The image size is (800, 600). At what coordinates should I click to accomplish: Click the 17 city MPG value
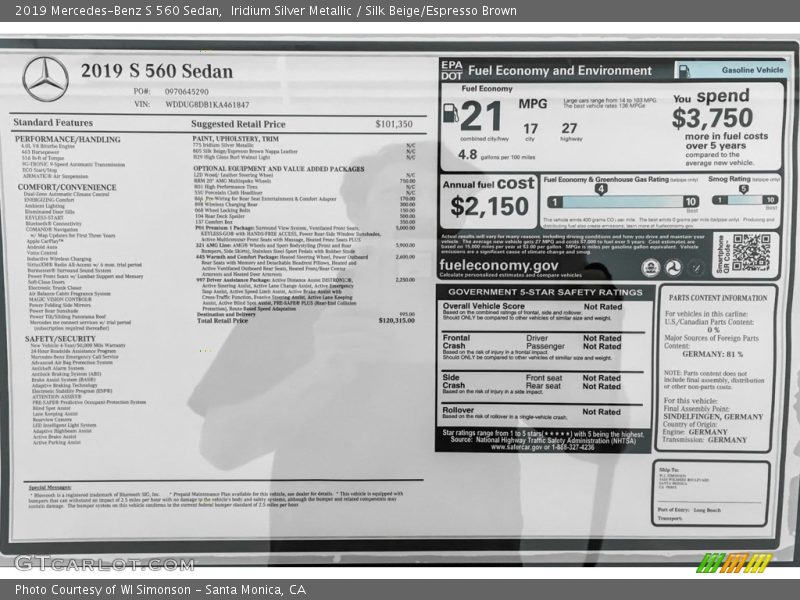point(530,129)
